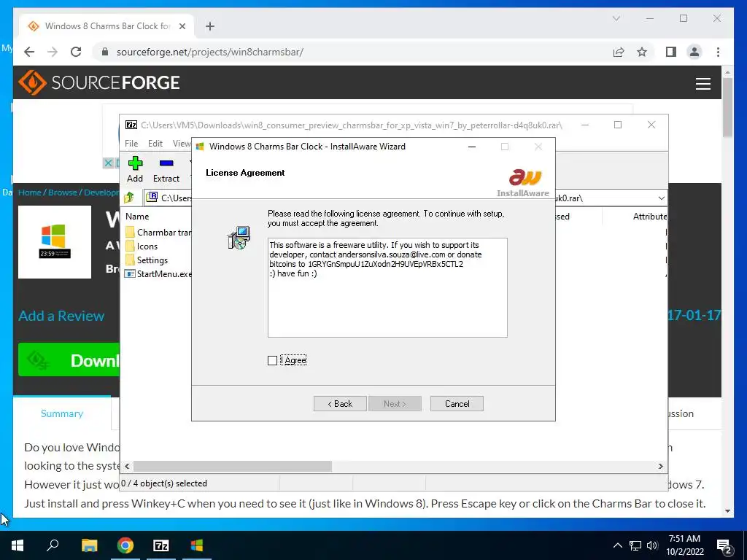Screen dimensions: 747x560
Task: Click 7-Zip horizontal scrollbar right arrow
Action: pyautogui.click(x=660, y=466)
